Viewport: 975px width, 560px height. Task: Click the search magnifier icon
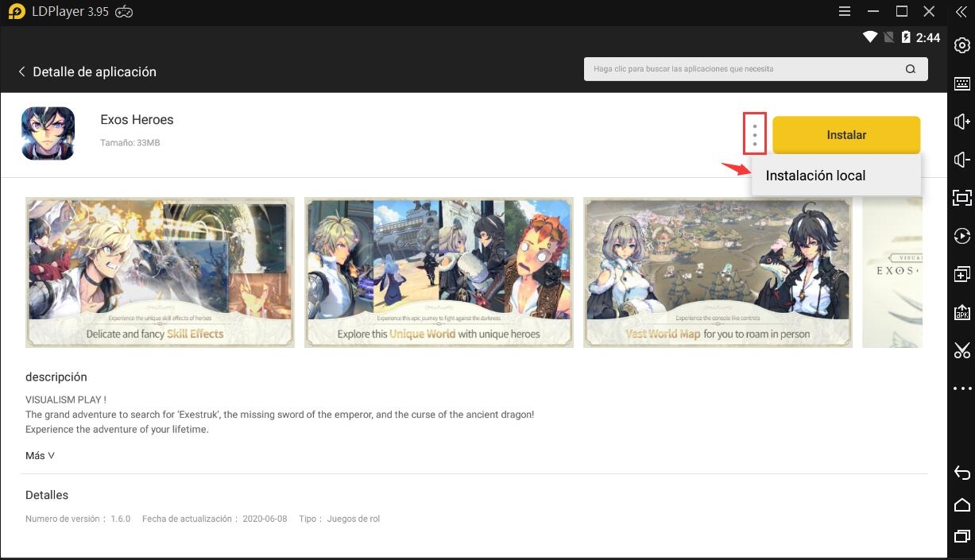911,69
